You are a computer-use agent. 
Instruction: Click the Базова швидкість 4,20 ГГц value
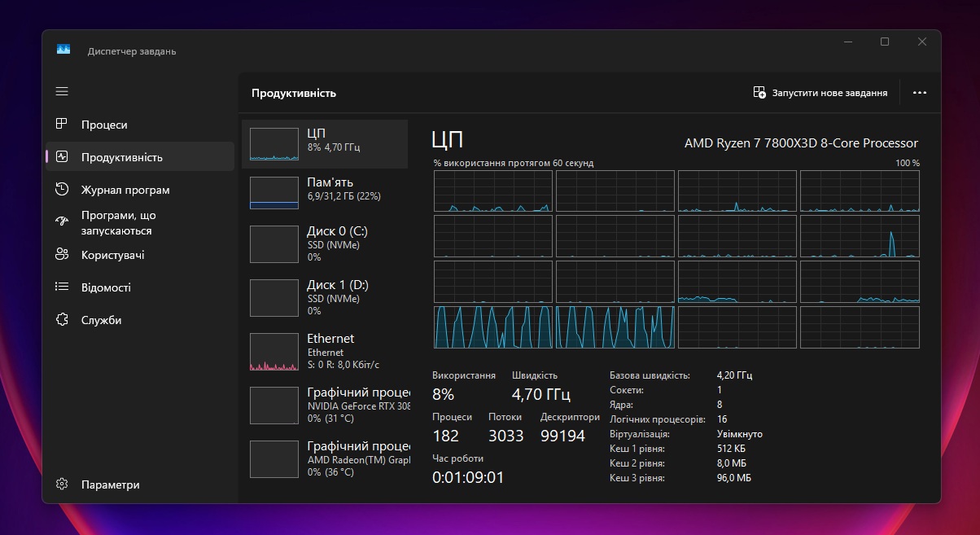pyautogui.click(x=735, y=375)
